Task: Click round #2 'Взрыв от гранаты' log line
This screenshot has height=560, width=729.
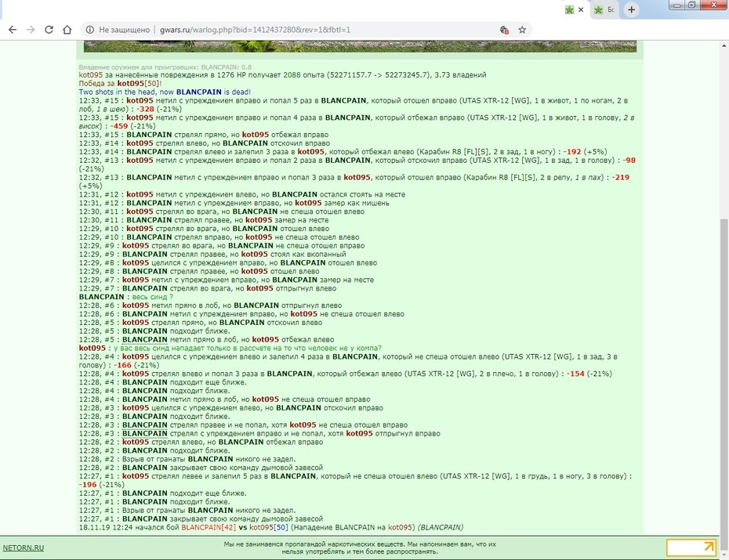Action: tap(187, 459)
